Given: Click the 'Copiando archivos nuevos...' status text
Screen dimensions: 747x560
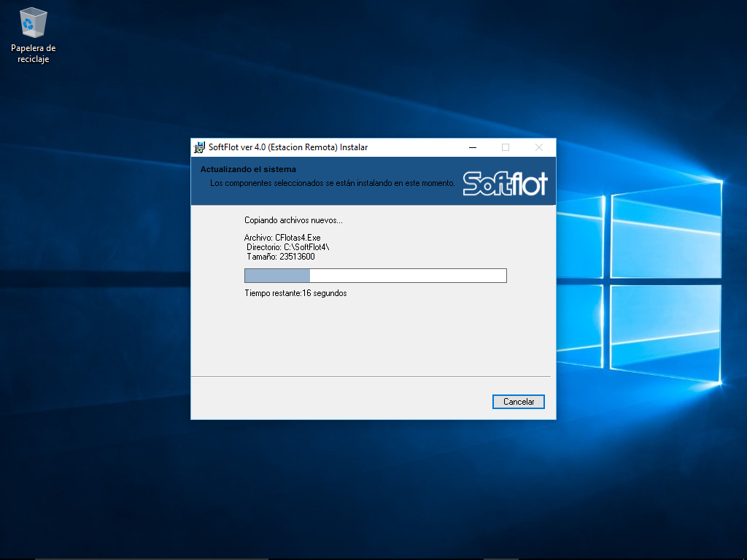Looking at the screenshot, I should (293, 220).
